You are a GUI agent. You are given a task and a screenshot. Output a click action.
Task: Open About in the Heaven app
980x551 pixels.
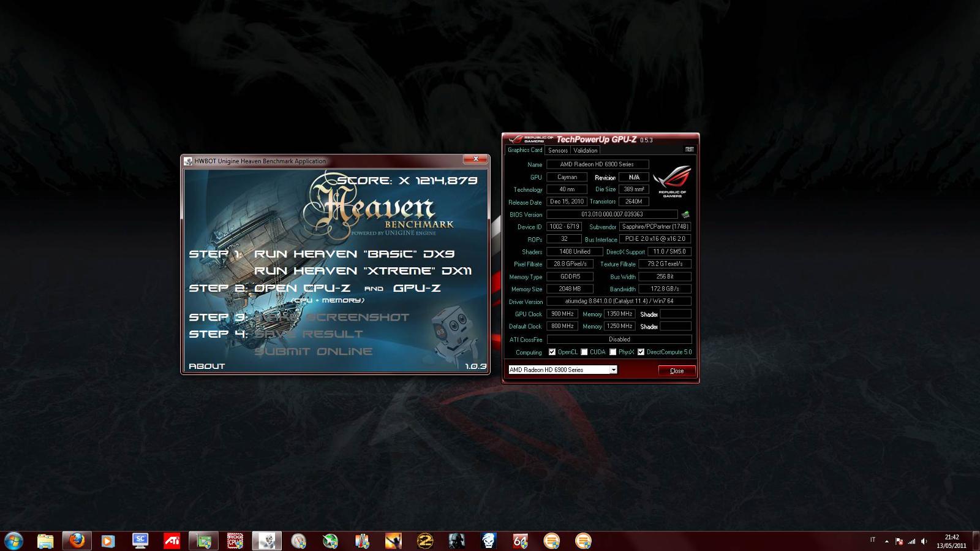click(206, 366)
